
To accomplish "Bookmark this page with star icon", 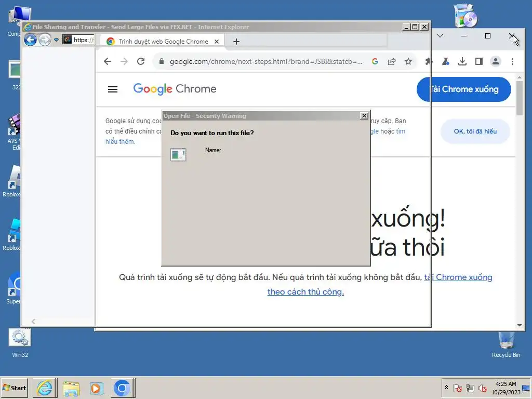I will [x=408, y=61].
